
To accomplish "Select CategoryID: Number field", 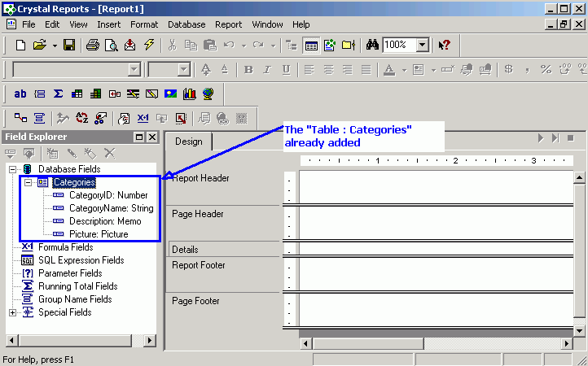I will point(108,195).
